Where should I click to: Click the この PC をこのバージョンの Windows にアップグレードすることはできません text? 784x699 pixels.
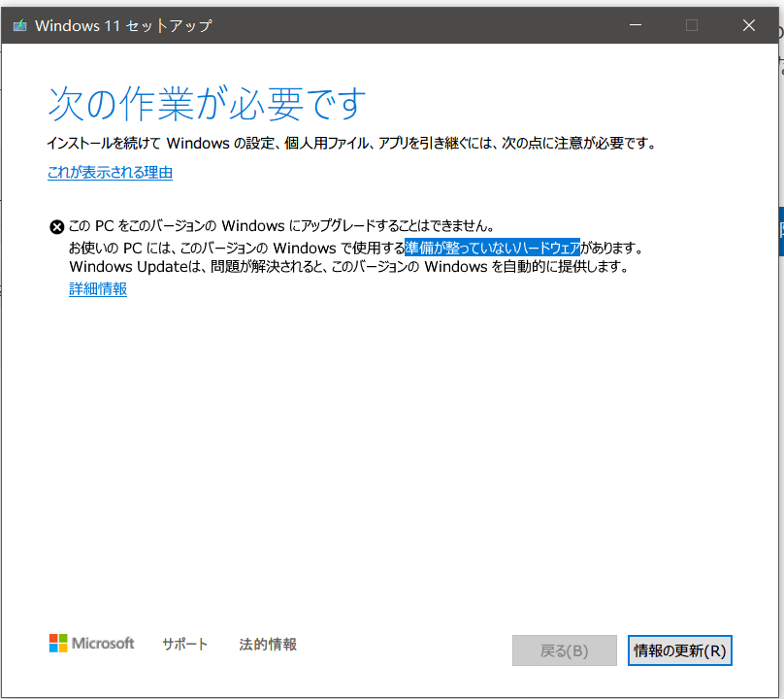(x=281, y=226)
